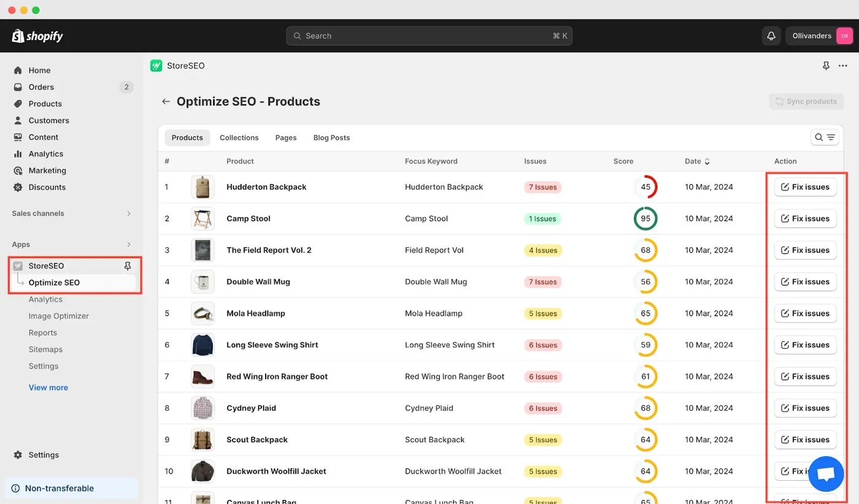Click the Double Wall Mug product thumbnail

tap(202, 282)
